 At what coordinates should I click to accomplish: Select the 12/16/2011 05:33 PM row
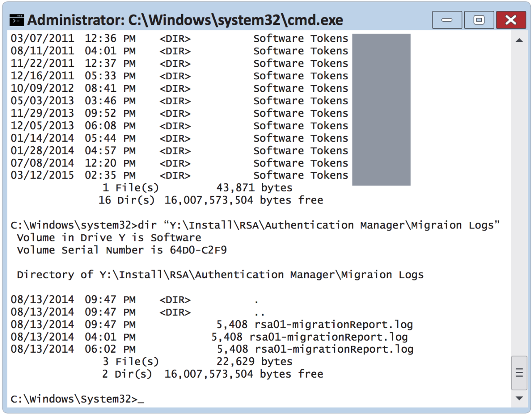pos(180,76)
